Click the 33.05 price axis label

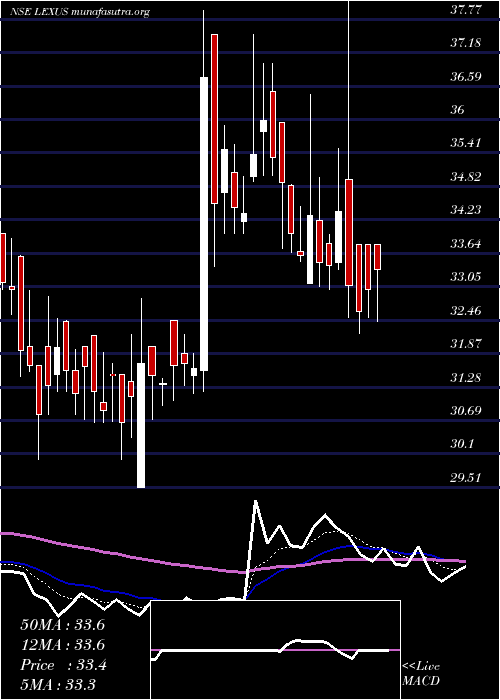point(466,277)
